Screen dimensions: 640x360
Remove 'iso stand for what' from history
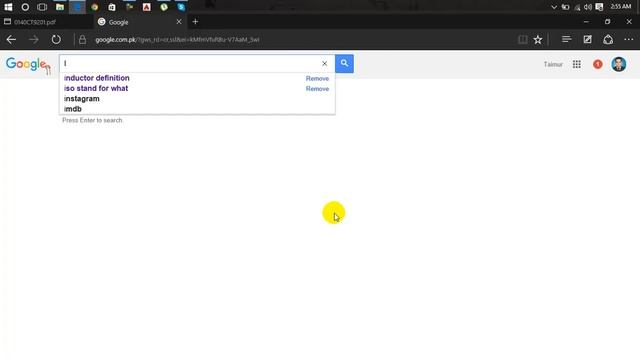pos(317,89)
